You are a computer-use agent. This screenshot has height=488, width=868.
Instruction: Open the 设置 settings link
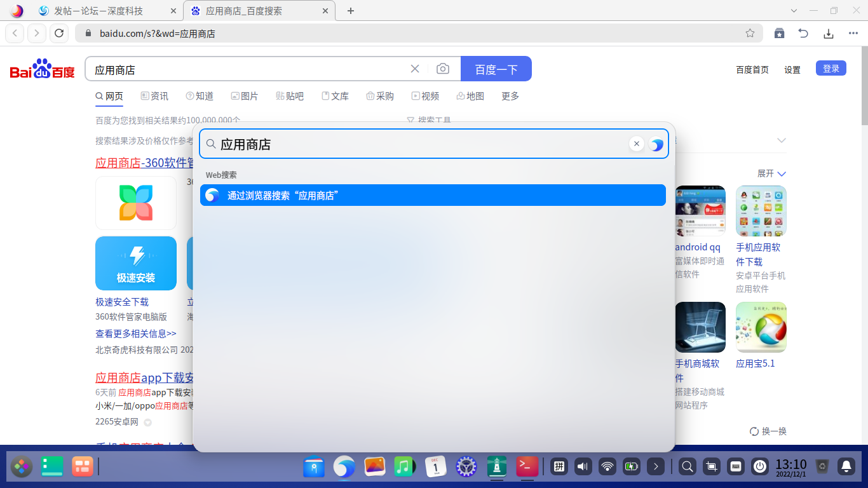point(792,70)
